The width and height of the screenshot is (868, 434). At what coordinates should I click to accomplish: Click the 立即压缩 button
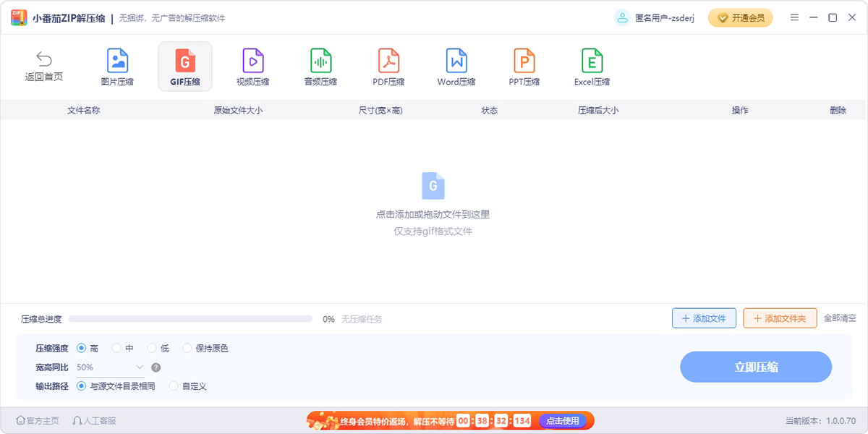(756, 367)
